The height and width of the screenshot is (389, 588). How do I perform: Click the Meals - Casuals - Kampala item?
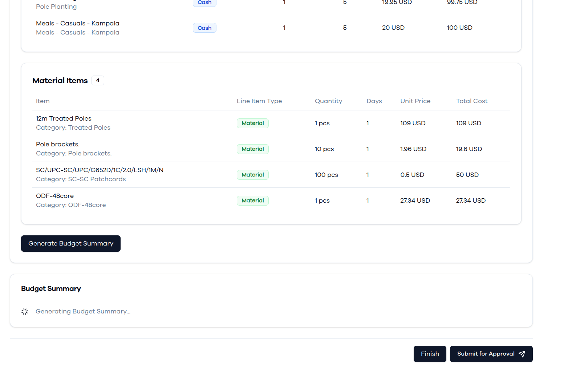click(78, 23)
